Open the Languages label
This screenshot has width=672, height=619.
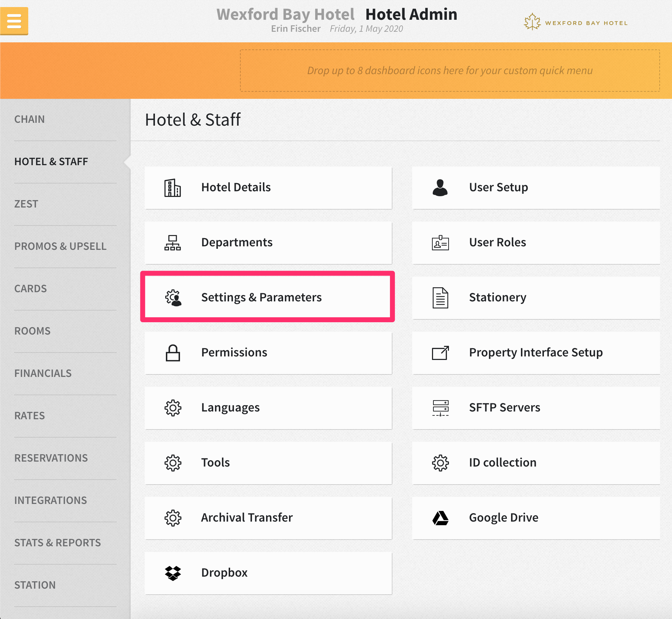230,408
